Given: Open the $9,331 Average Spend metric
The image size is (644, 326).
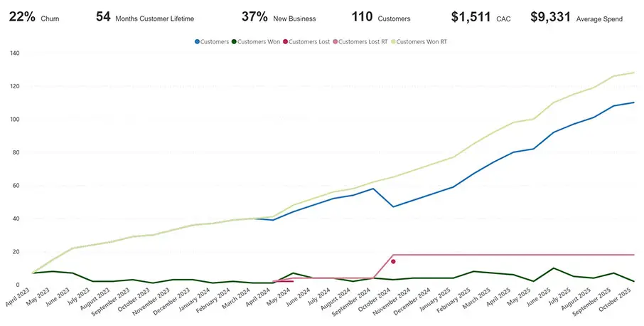Looking at the screenshot, I should (x=576, y=18).
